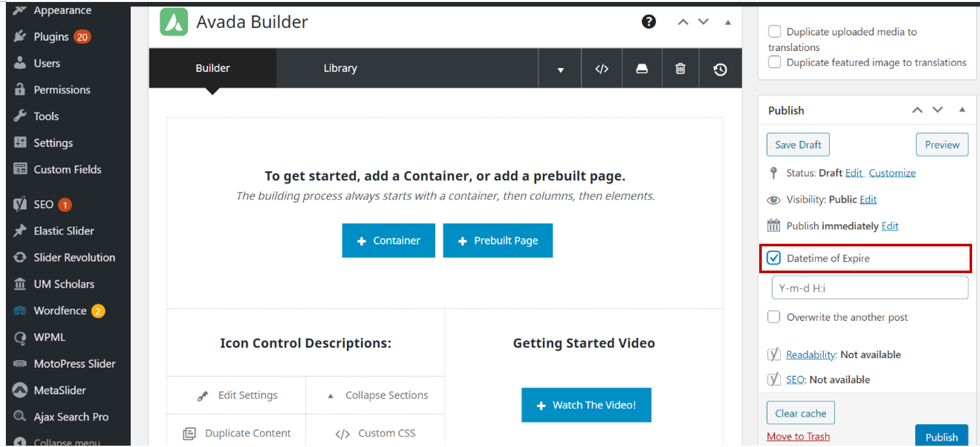Click the Wordfence 2 notification badge

click(98, 311)
